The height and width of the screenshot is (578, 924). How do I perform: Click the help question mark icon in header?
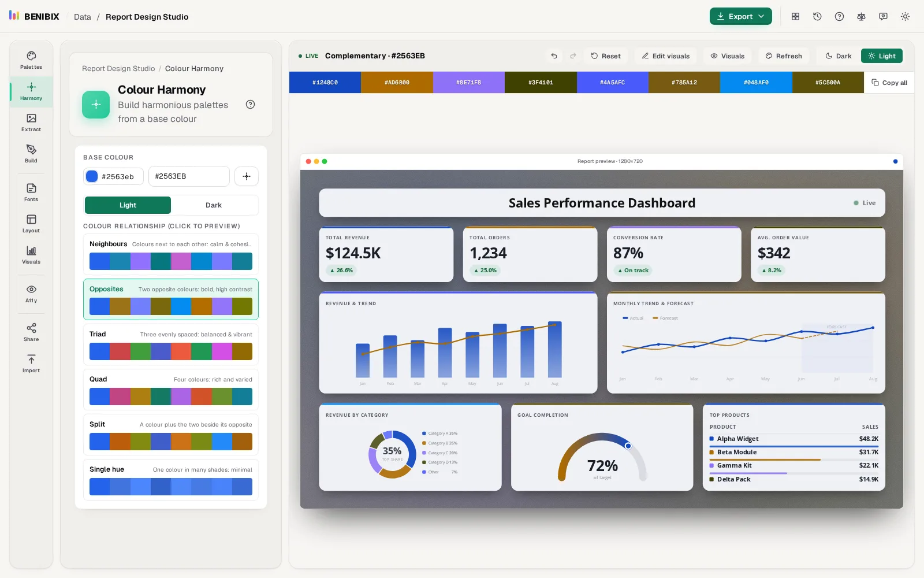tap(839, 17)
